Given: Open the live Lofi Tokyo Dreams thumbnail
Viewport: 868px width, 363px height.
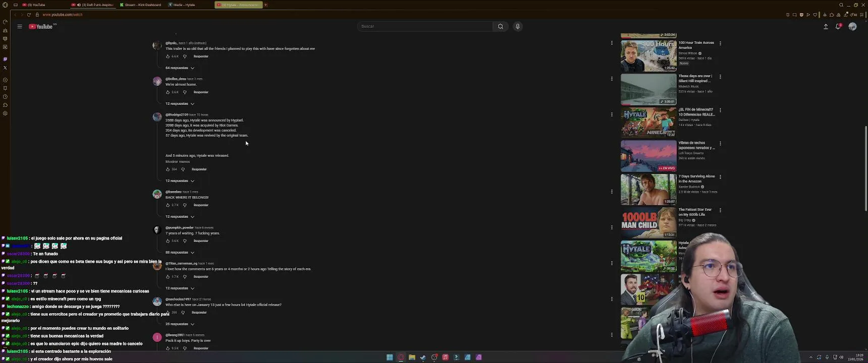Looking at the screenshot, I should coord(648,156).
